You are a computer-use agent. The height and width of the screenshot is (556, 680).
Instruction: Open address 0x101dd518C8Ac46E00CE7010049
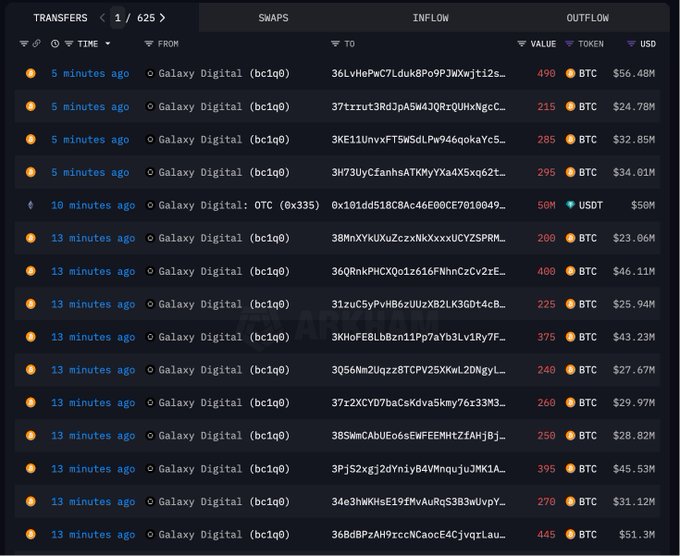pos(418,205)
